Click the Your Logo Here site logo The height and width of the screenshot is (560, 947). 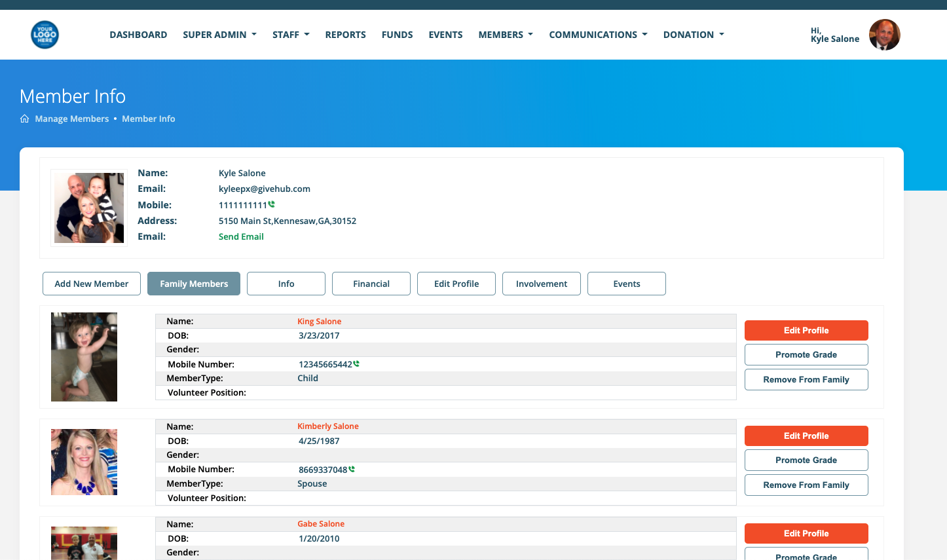(x=45, y=35)
